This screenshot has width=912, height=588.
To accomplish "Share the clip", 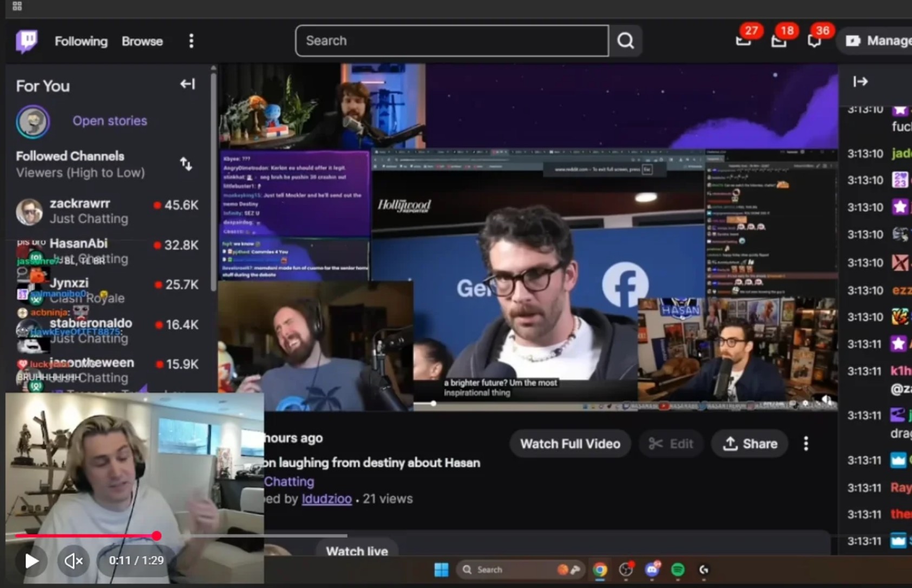I will (751, 444).
